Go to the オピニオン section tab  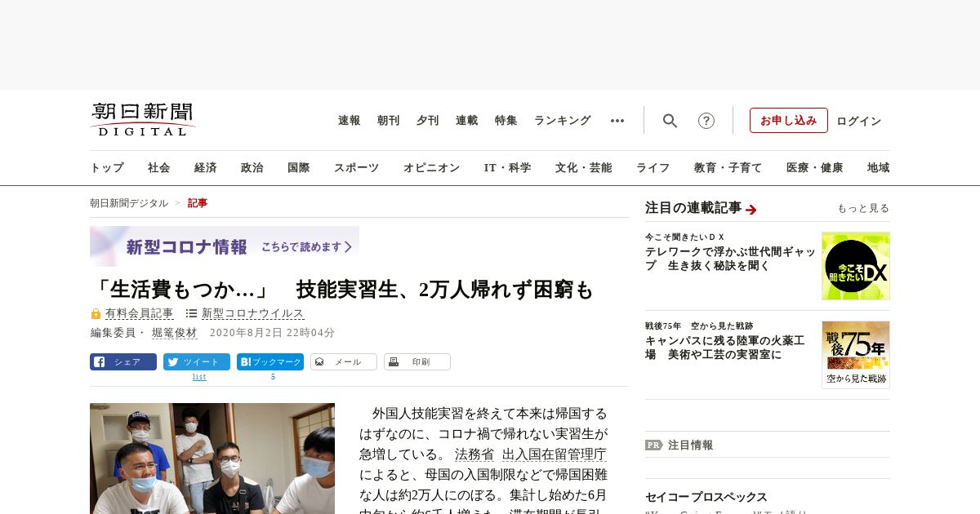[431, 168]
